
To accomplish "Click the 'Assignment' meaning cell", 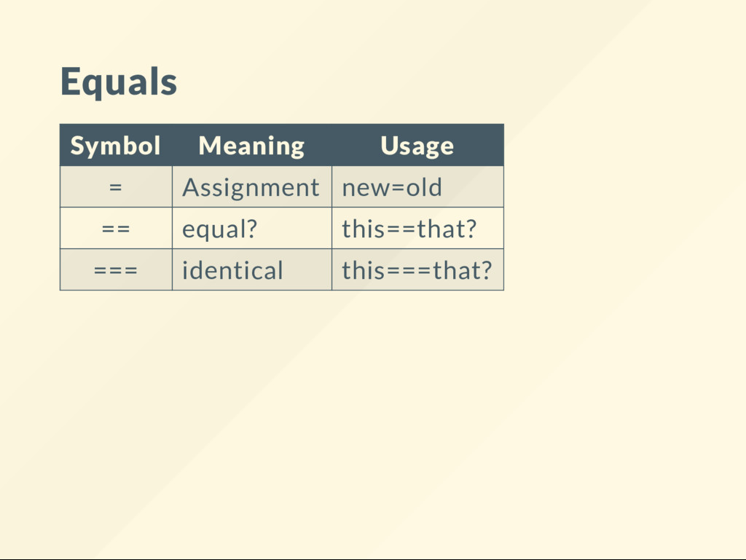I will [x=251, y=187].
